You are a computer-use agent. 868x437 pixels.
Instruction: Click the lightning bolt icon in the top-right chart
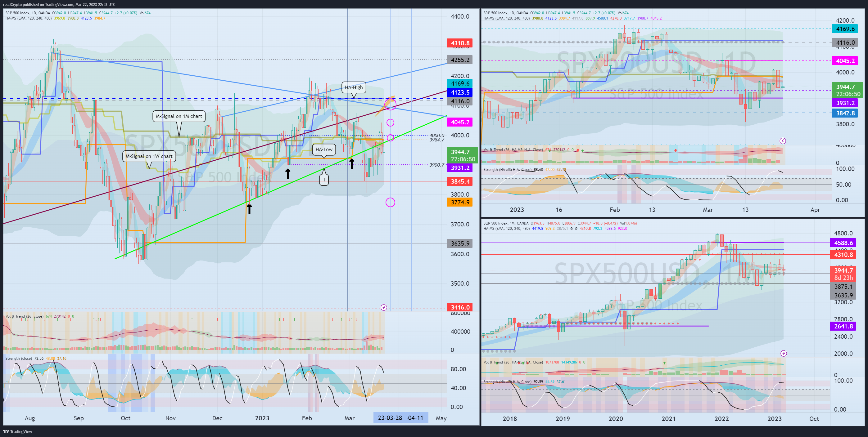coord(783,141)
